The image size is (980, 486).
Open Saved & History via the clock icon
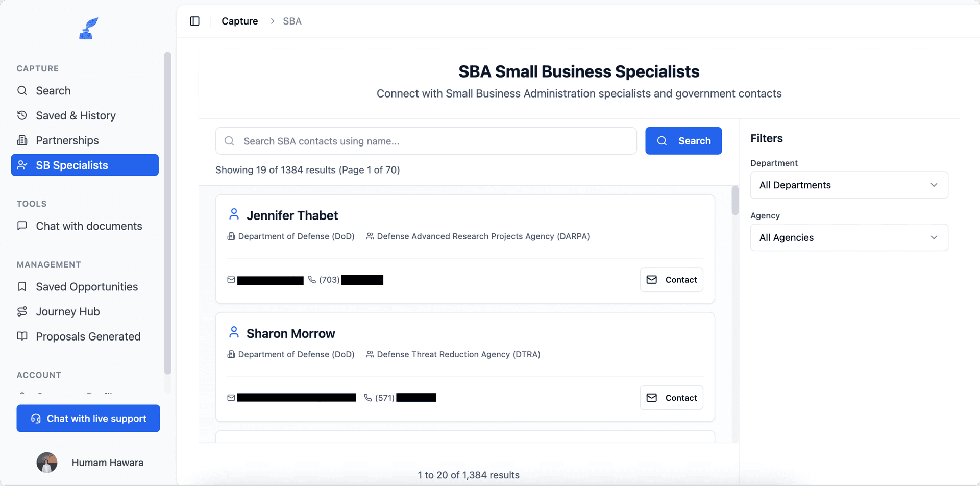22,115
